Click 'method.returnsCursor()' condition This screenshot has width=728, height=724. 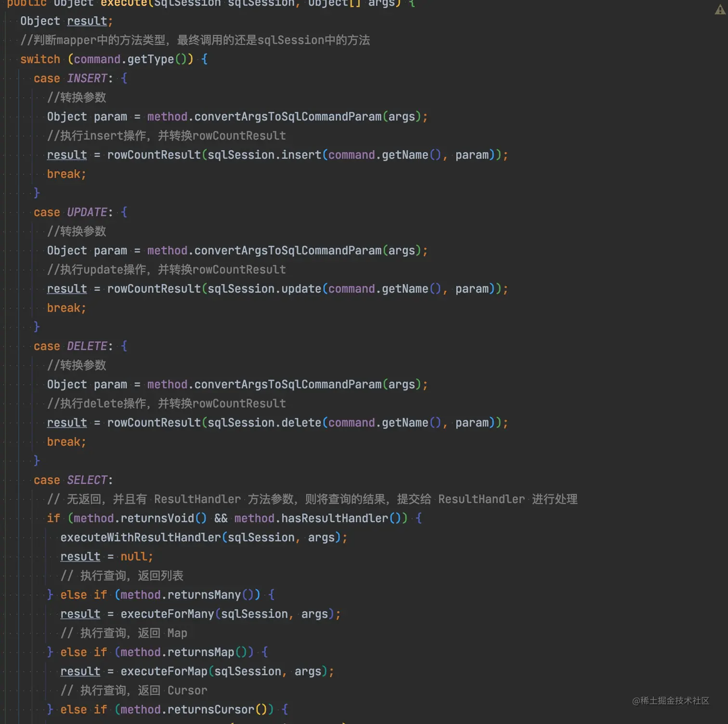click(x=194, y=709)
